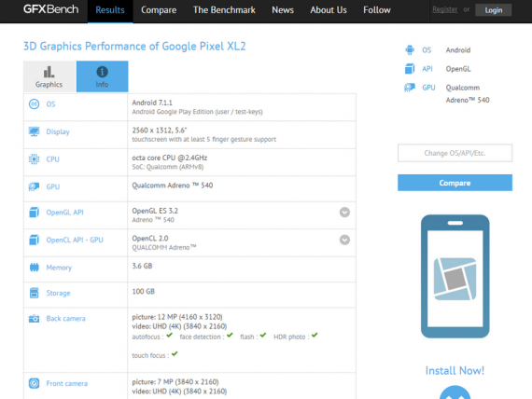This screenshot has height=399, width=532.
Task: Click the face detection green checkmark
Action: (x=230, y=336)
